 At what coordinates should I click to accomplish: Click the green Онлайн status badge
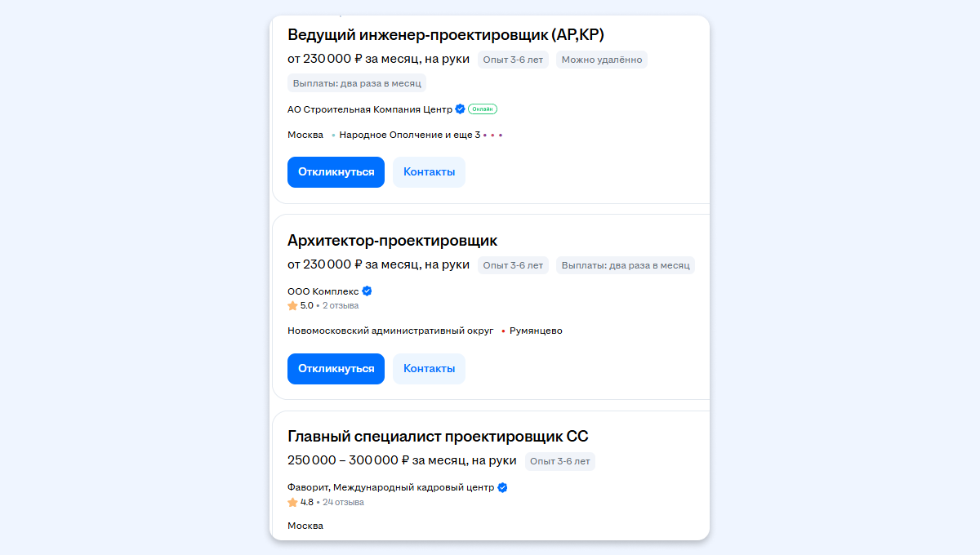point(483,109)
